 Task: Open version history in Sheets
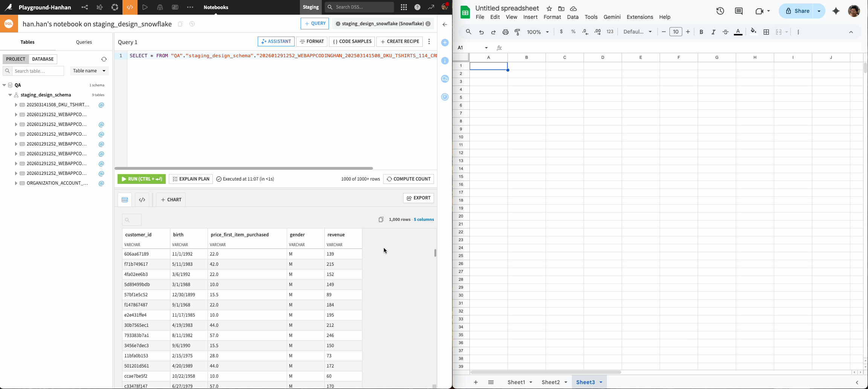pyautogui.click(x=720, y=11)
